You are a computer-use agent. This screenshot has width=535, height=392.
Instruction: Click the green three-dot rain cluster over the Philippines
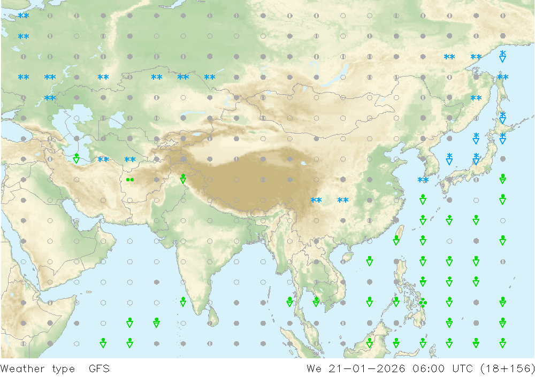pyautogui.click(x=423, y=303)
